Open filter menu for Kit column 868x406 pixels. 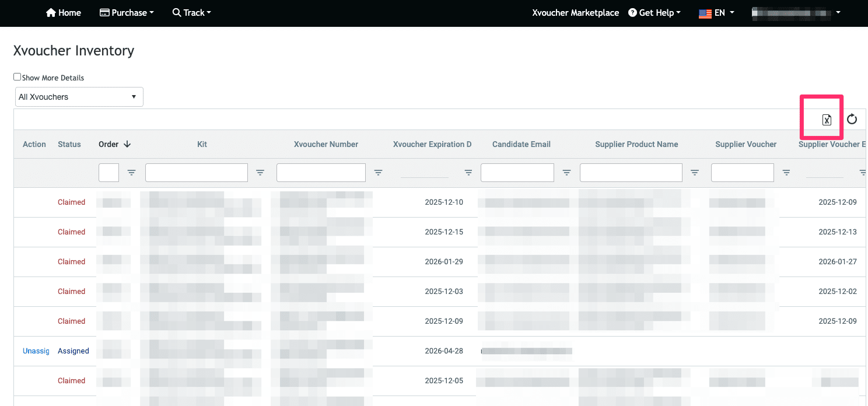(x=260, y=173)
